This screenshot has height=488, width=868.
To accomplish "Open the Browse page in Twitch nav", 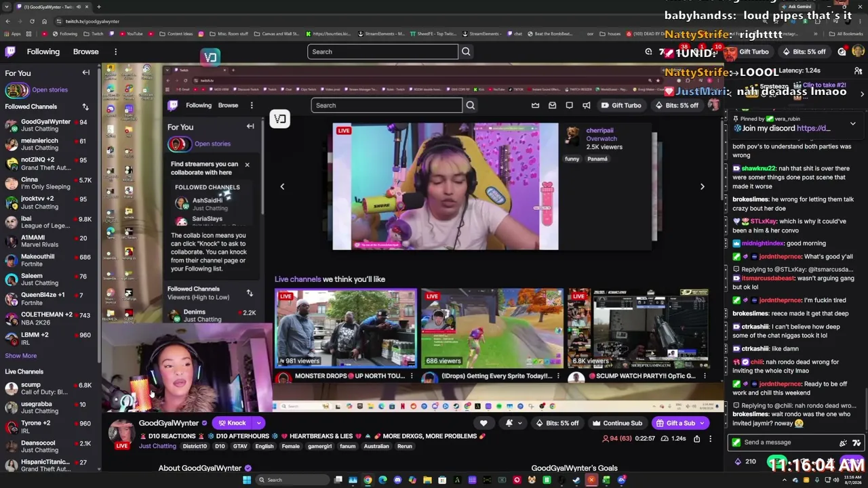I will [x=85, y=52].
